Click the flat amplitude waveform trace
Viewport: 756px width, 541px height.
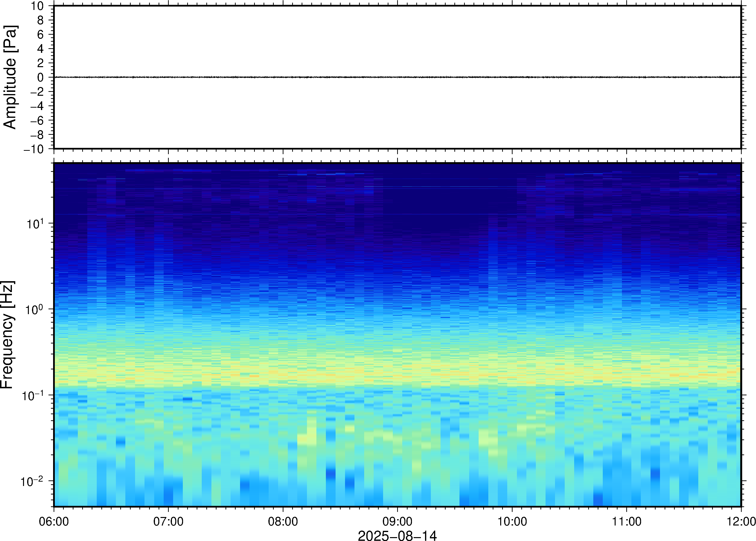click(x=397, y=77)
